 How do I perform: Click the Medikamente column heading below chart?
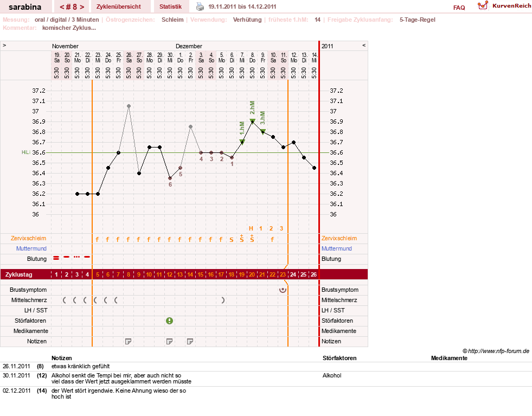click(x=449, y=358)
